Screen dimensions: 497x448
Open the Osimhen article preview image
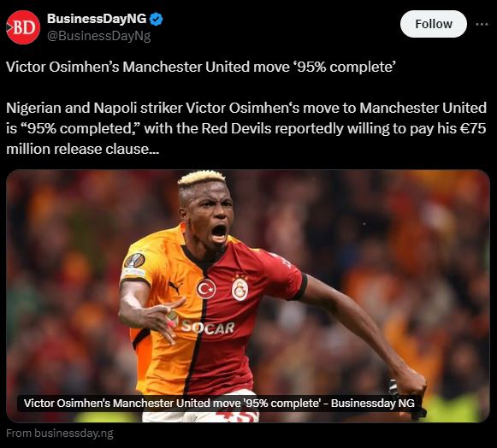(x=248, y=296)
